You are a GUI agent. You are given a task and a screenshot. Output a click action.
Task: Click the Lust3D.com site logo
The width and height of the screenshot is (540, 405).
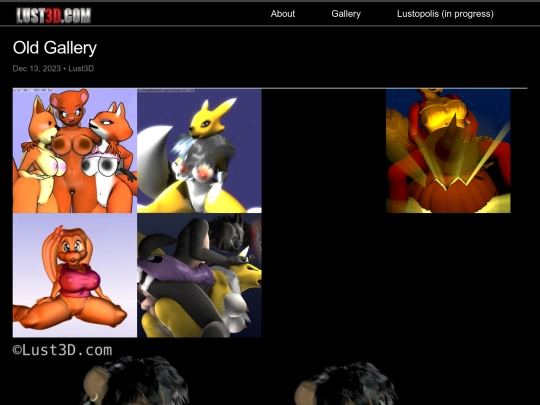tap(53, 15)
